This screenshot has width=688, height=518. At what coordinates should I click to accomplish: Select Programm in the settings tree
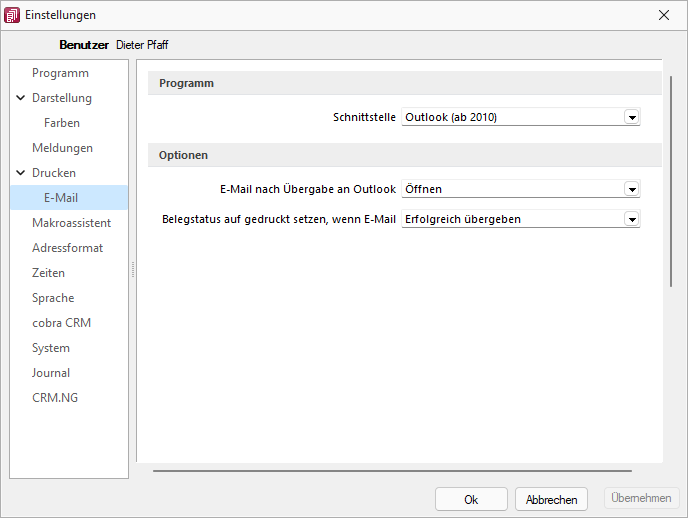coord(60,73)
